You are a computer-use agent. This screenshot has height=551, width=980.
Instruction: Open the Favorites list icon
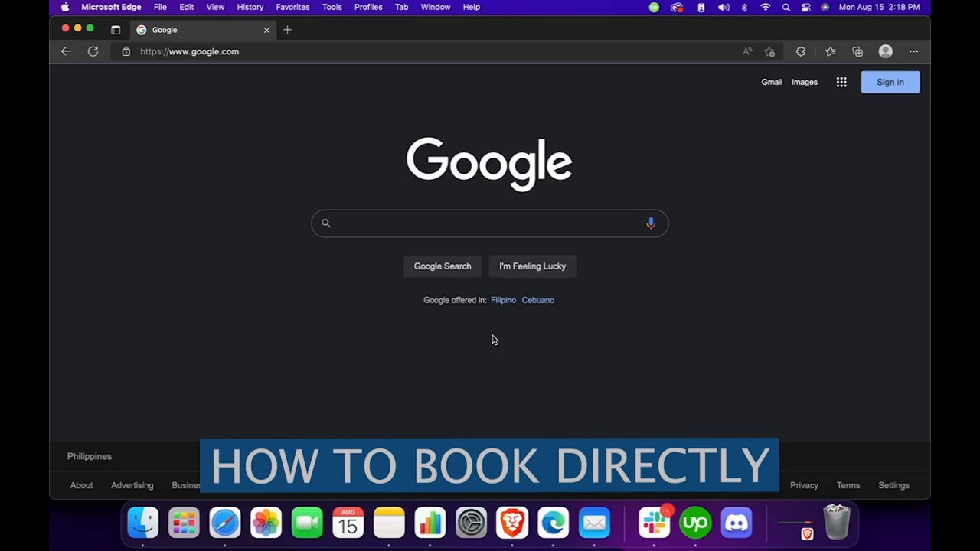(x=830, y=51)
